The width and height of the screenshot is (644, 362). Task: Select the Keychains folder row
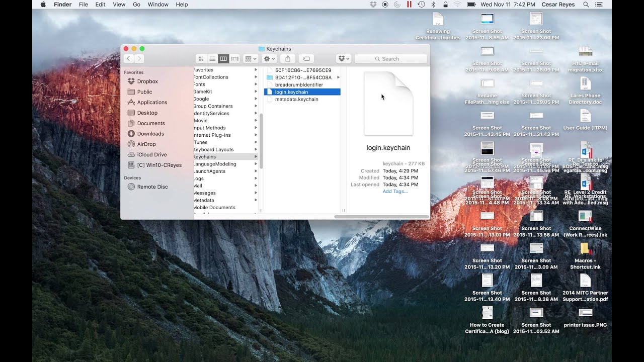[226, 157]
